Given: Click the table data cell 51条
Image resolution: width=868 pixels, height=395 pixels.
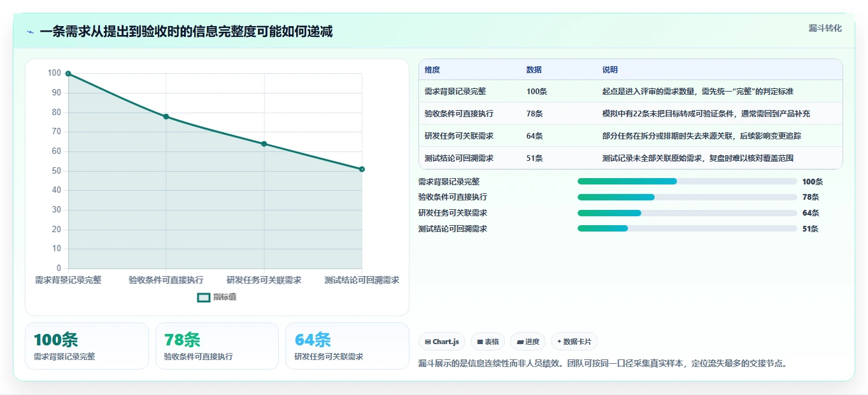Looking at the screenshot, I should [x=535, y=158].
